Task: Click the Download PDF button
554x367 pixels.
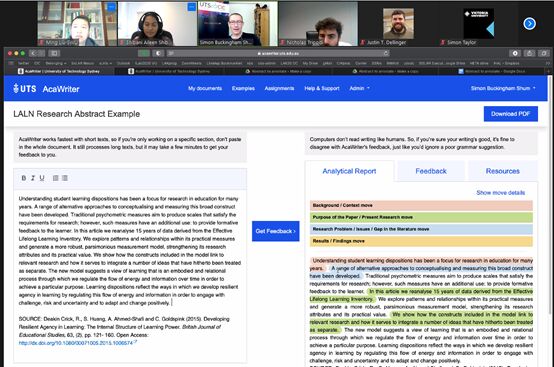Action: click(511, 114)
